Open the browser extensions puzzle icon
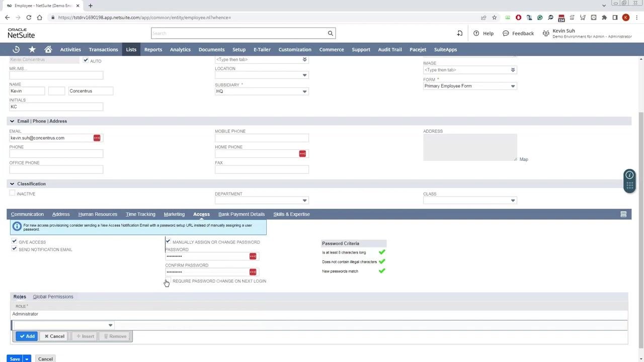644x362 pixels. pyautogui.click(x=604, y=18)
